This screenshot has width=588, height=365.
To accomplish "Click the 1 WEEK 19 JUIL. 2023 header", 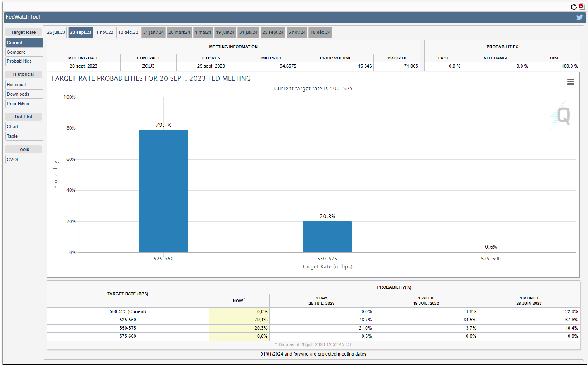I will click(x=426, y=301).
